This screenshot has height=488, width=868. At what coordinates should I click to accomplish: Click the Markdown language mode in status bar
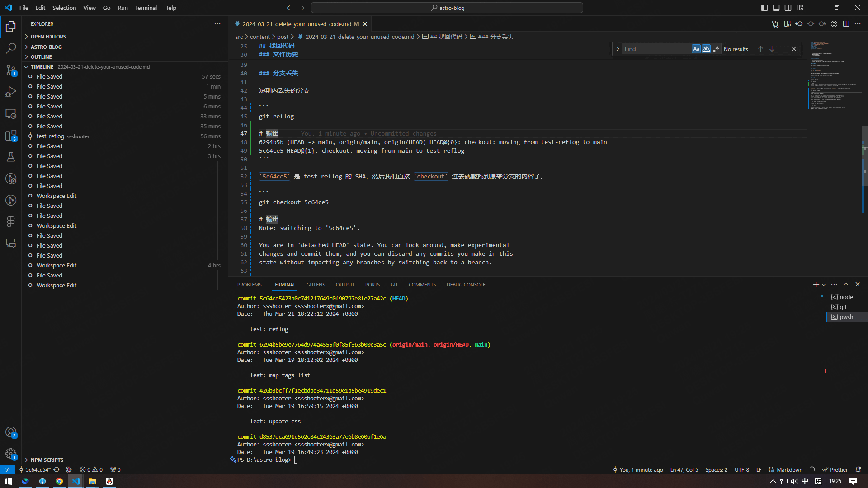788,469
